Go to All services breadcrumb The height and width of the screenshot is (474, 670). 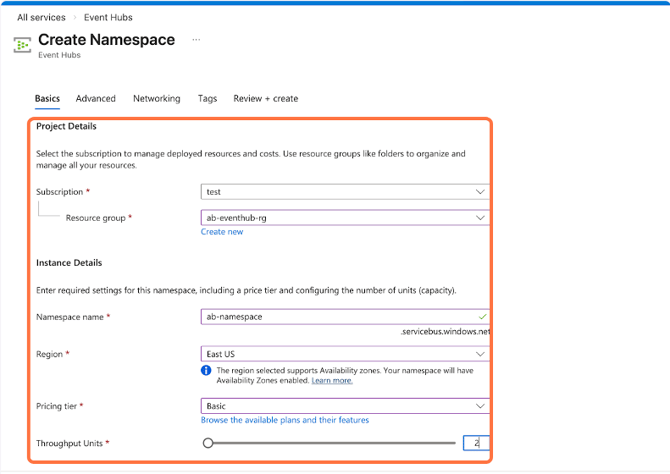[x=41, y=17]
